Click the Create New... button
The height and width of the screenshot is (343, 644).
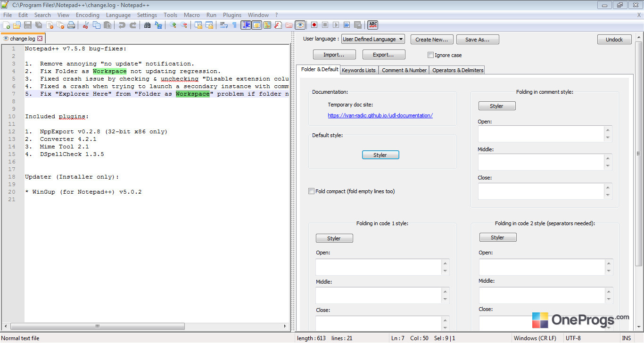[x=432, y=40]
